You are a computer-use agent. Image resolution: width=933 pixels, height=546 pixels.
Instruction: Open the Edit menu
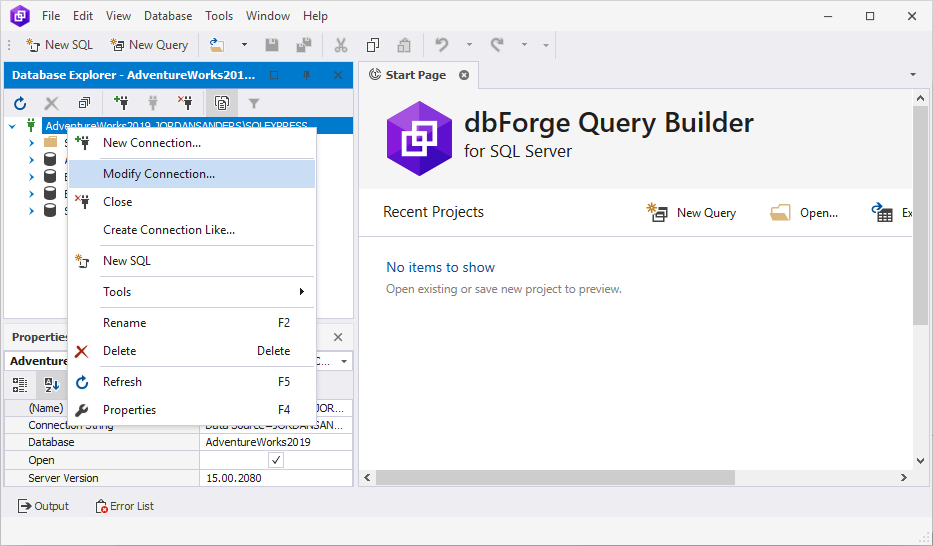pos(83,16)
